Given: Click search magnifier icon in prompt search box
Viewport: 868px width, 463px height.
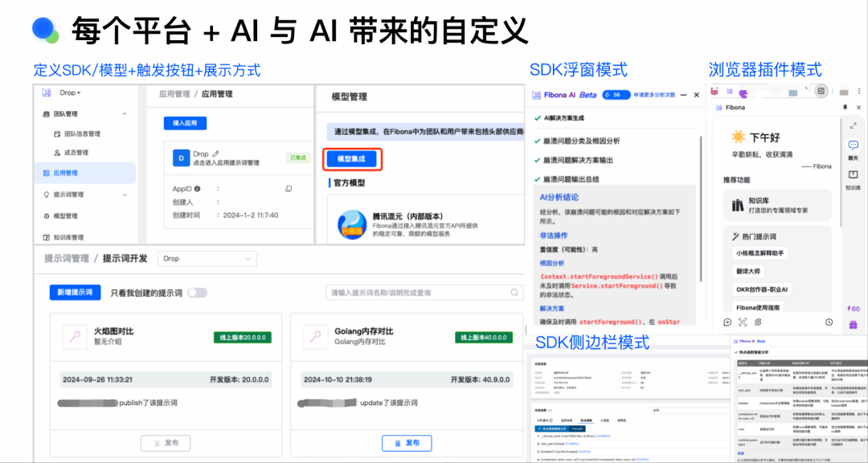Looking at the screenshot, I should coord(514,293).
